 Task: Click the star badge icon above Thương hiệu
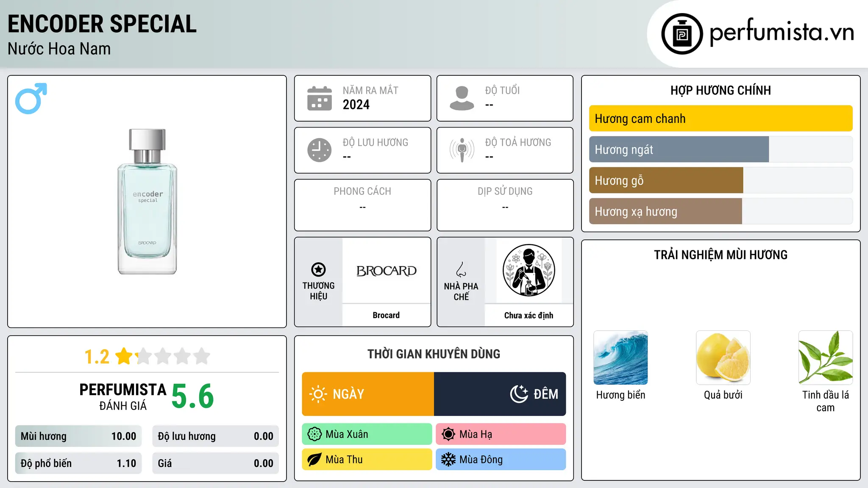pyautogui.click(x=318, y=269)
